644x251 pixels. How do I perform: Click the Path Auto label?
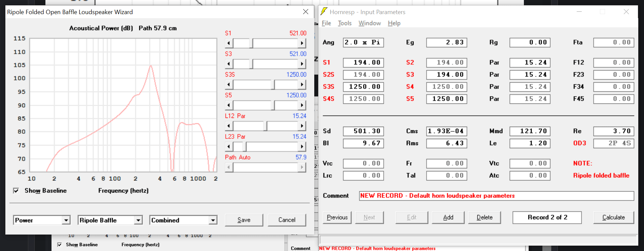pyautogui.click(x=238, y=157)
